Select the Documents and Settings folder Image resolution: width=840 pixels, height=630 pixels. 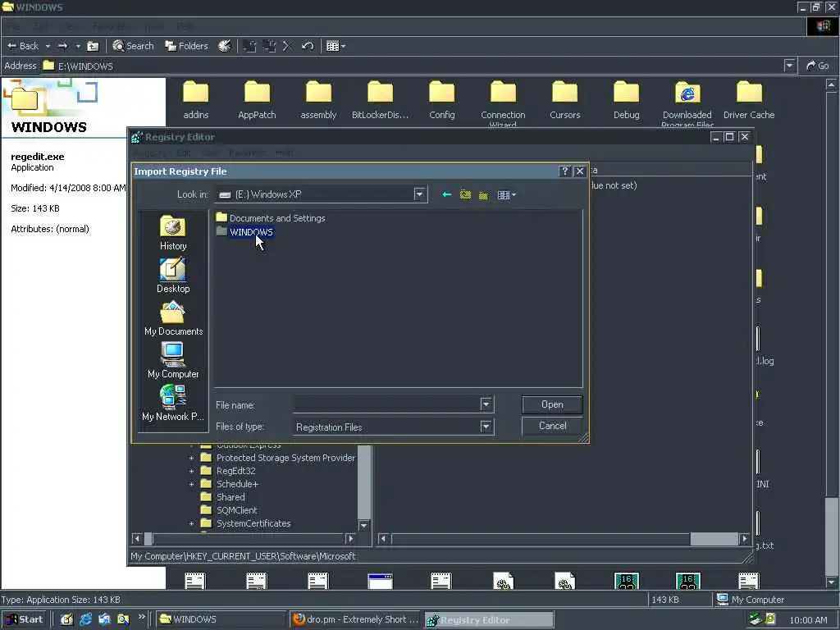coord(271,218)
